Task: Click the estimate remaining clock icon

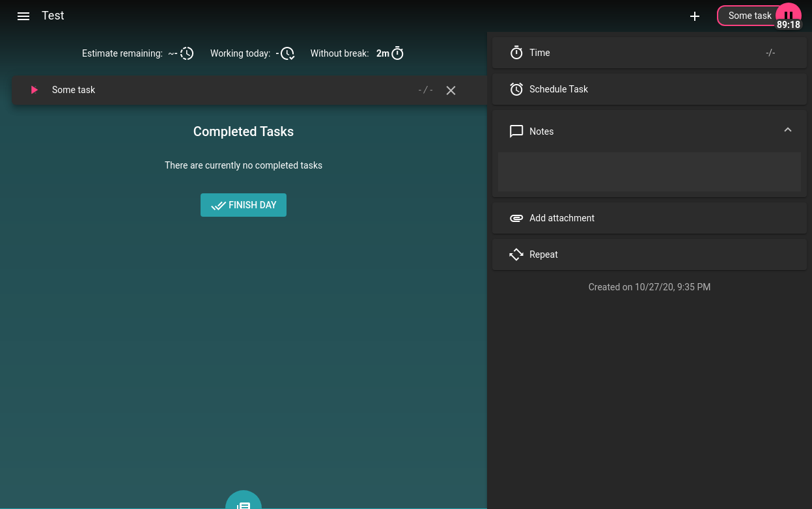Action: click(x=187, y=53)
